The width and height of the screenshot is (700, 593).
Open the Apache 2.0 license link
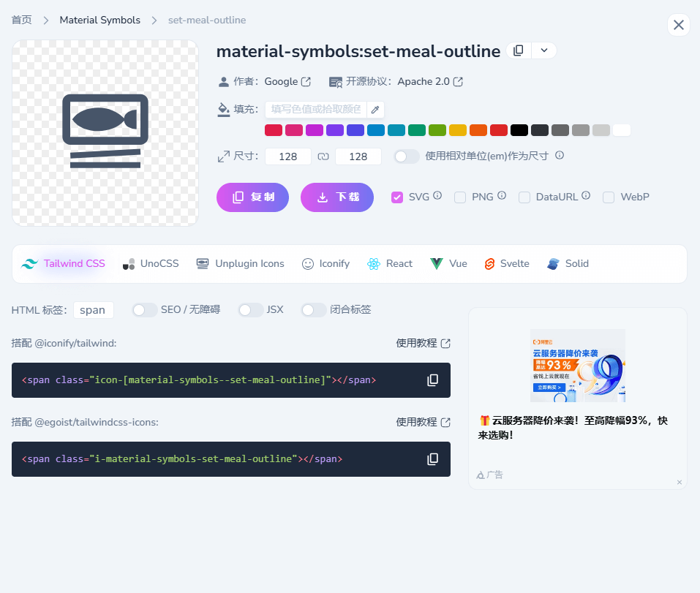430,82
